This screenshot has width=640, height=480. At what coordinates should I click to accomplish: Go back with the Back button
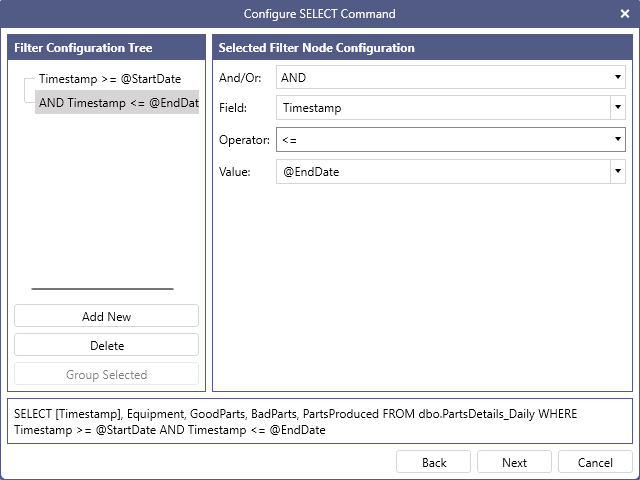pos(433,462)
